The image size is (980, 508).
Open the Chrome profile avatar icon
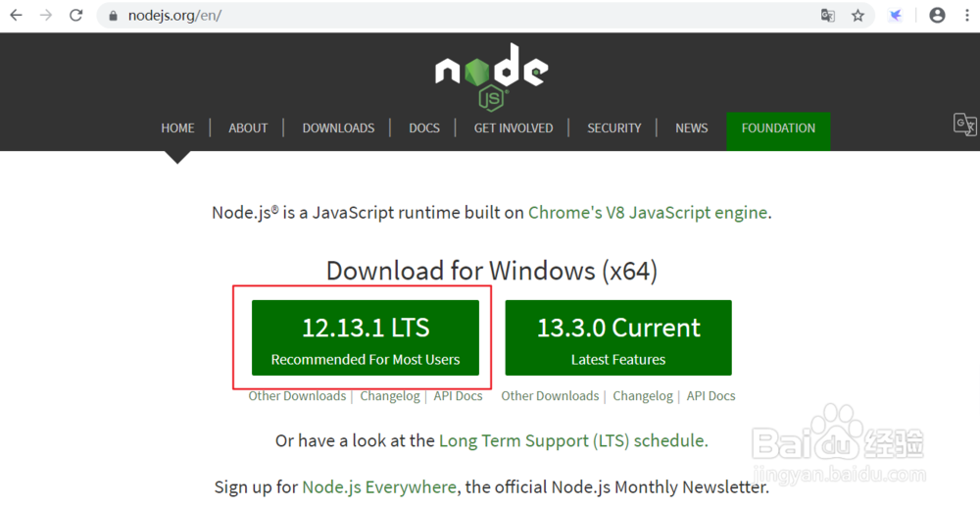[x=937, y=16]
